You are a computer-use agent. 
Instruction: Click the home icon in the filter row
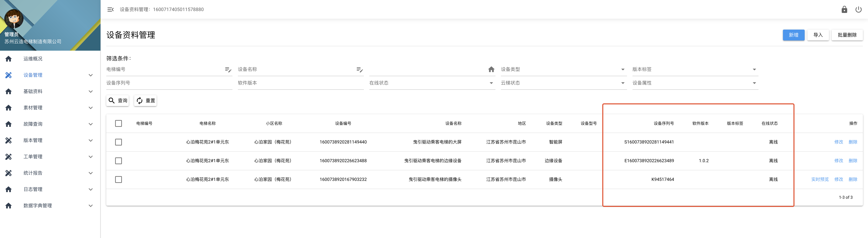(x=491, y=70)
